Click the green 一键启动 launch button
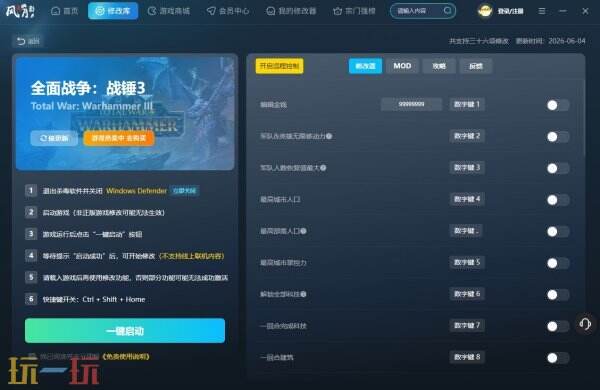The image size is (600, 390). coord(125,331)
